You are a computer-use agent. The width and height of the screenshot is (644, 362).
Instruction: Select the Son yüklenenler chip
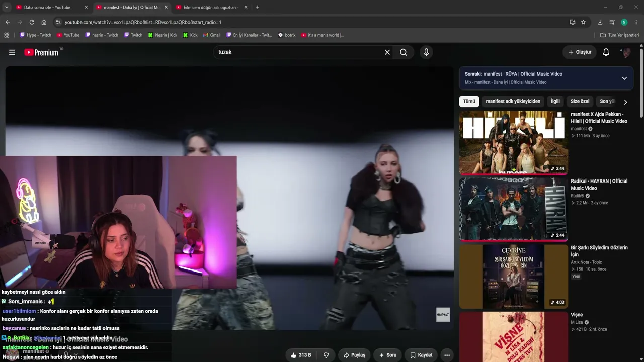click(607, 101)
